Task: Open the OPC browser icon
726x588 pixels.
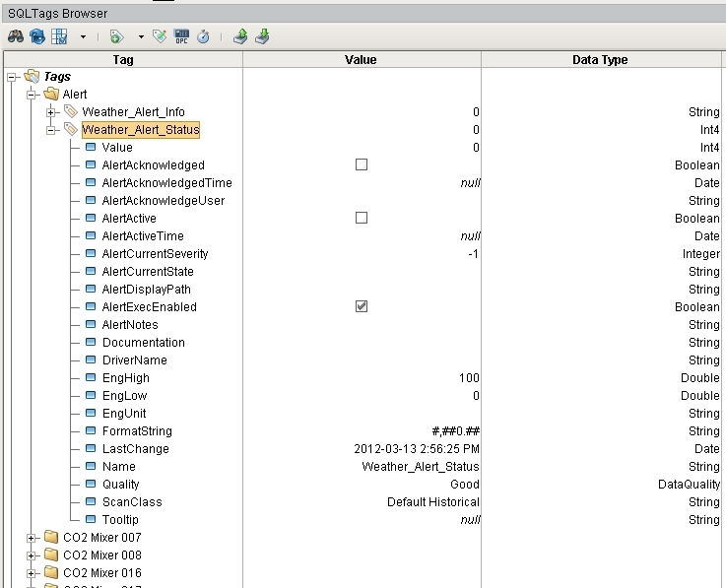Action: click(x=181, y=36)
